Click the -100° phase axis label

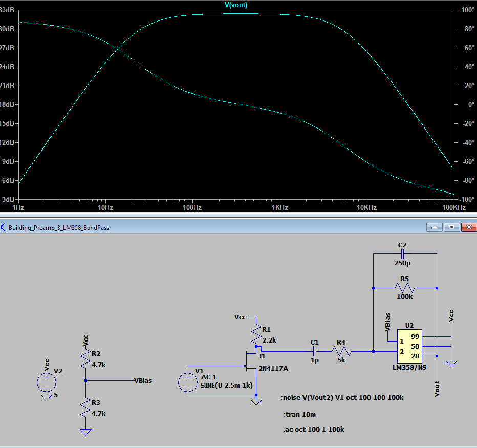click(467, 199)
